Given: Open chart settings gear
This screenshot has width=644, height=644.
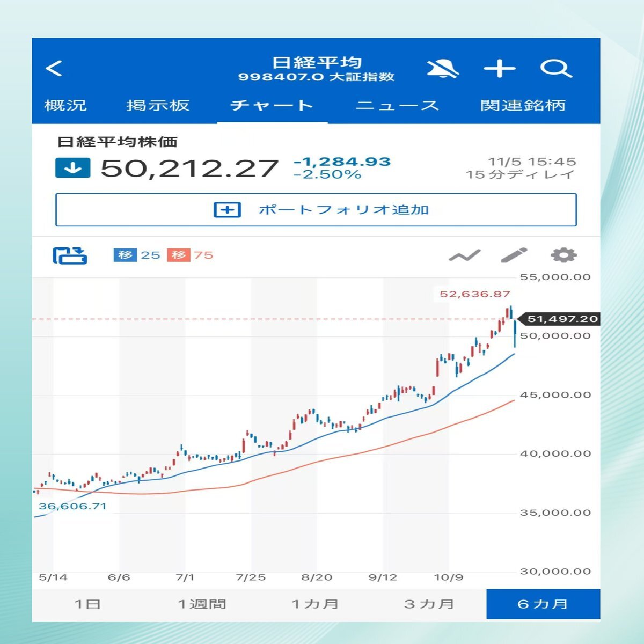Looking at the screenshot, I should tap(563, 255).
